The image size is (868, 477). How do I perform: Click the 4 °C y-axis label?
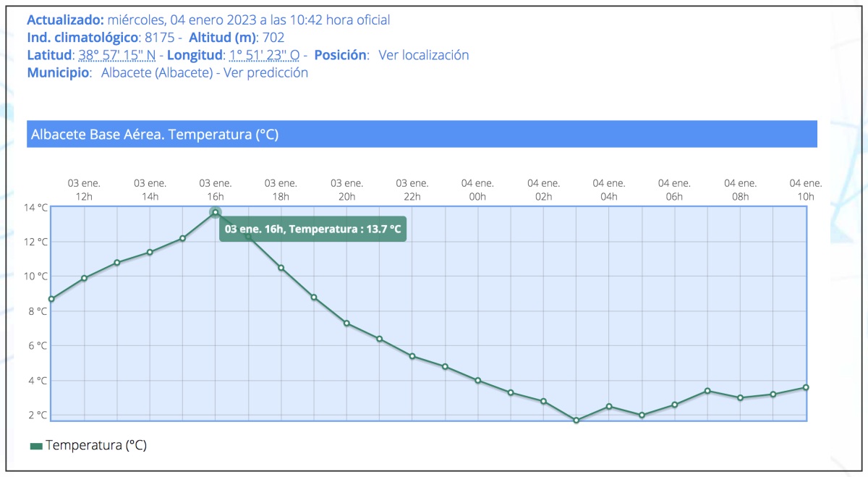39,381
